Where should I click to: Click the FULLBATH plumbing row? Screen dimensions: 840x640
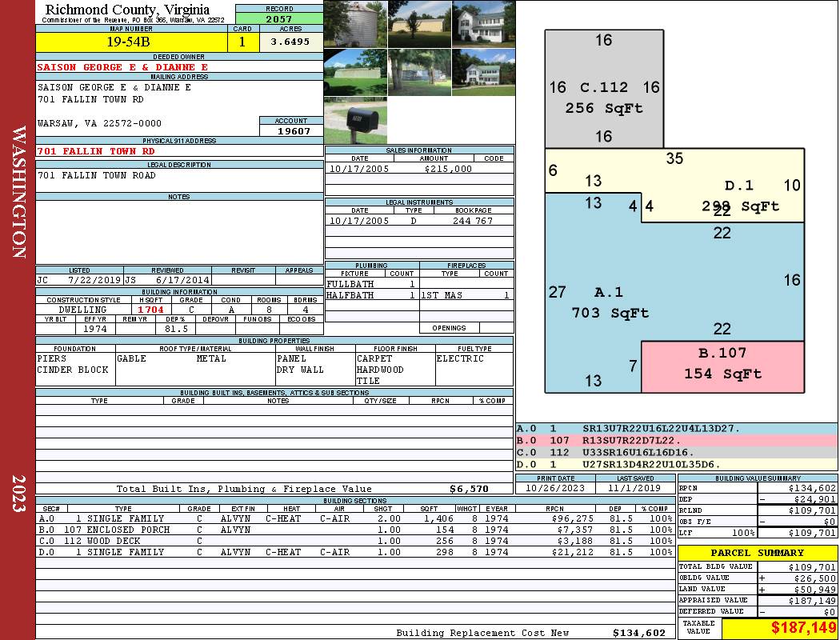pos(372,284)
